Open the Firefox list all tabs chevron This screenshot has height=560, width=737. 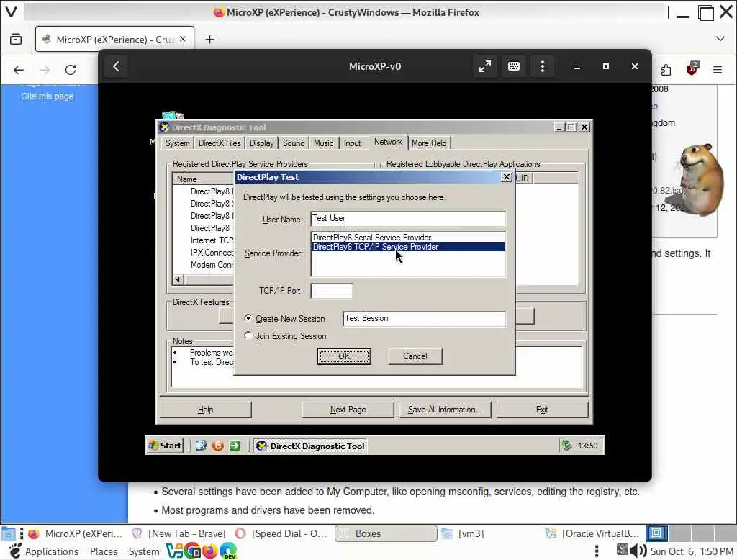coord(720,39)
